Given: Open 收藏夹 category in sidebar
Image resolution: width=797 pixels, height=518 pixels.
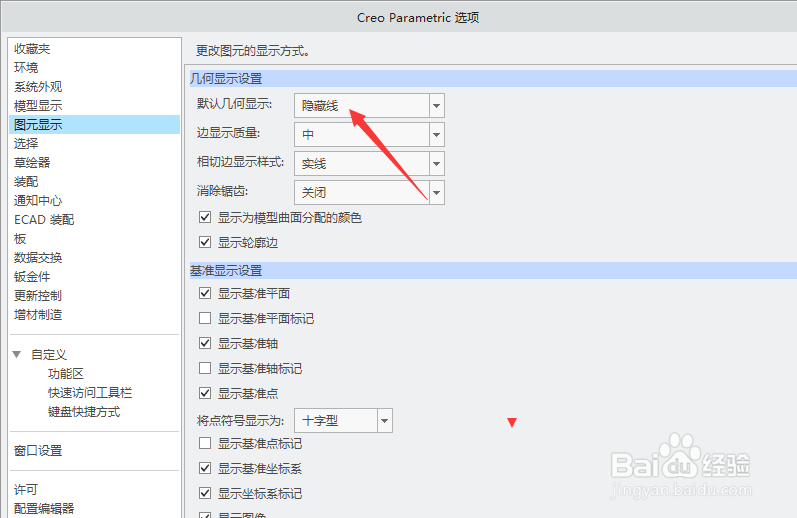Looking at the screenshot, I should point(32,49).
